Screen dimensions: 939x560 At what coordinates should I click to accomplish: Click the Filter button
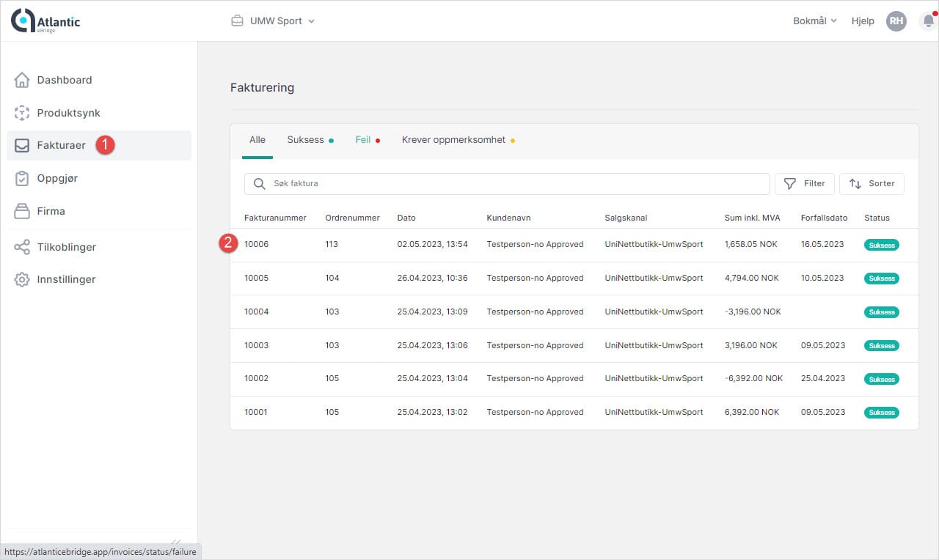(804, 183)
